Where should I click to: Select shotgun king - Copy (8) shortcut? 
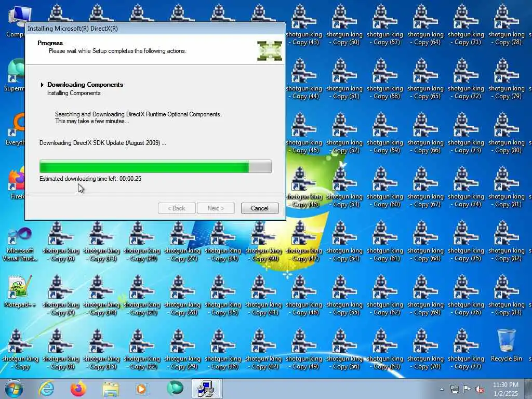pos(61,350)
